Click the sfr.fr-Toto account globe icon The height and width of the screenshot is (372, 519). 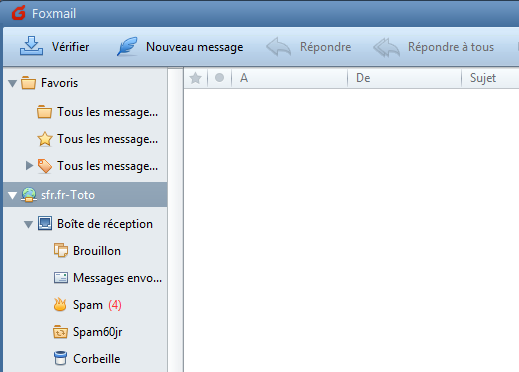pyautogui.click(x=29, y=195)
